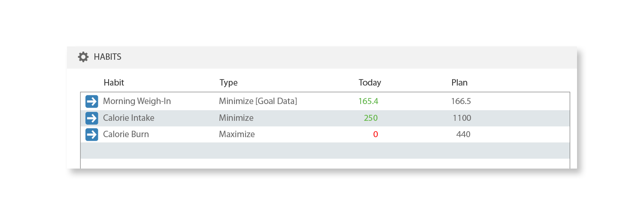Click the Minimize [Goal Data] type cell
644x215 pixels.
click(258, 101)
